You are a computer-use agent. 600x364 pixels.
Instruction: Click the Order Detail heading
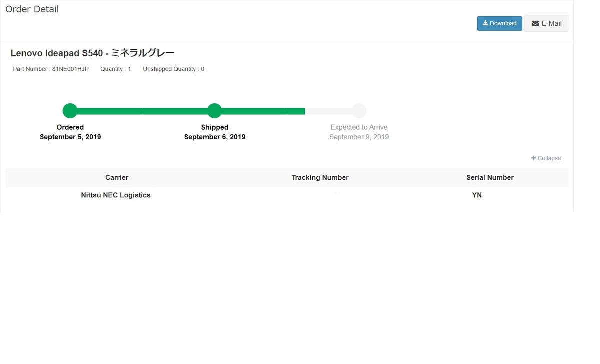point(32,9)
